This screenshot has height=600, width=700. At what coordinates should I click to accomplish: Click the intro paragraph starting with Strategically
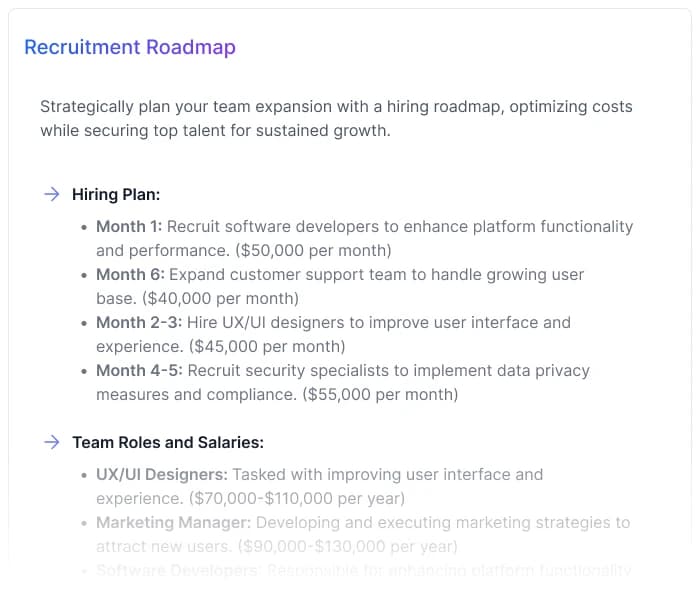pos(336,118)
